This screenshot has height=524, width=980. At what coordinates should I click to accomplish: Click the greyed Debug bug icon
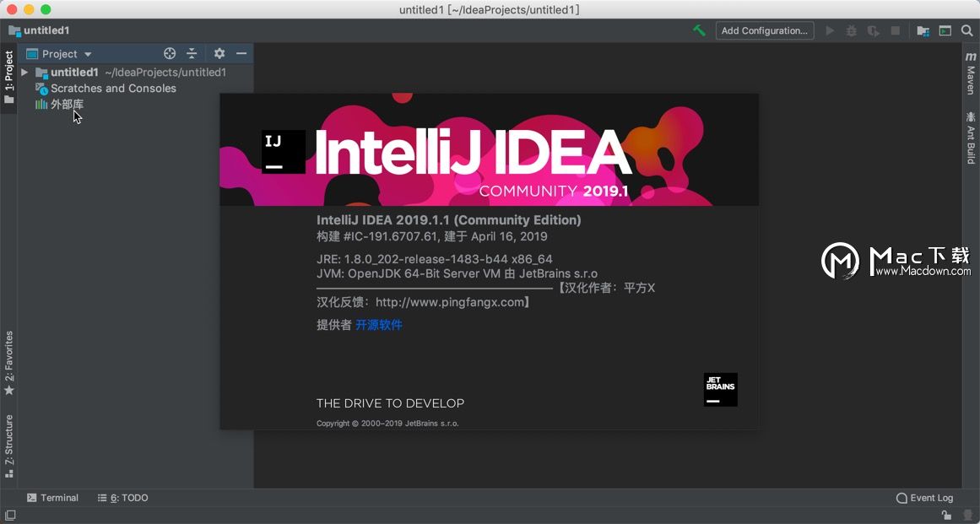851,30
